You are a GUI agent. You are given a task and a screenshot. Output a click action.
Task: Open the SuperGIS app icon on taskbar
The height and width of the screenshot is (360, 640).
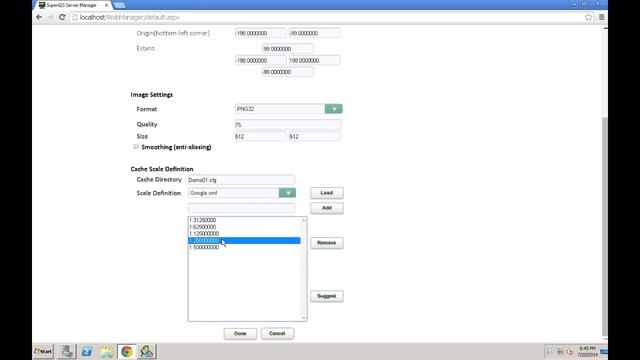pyautogui.click(x=146, y=351)
